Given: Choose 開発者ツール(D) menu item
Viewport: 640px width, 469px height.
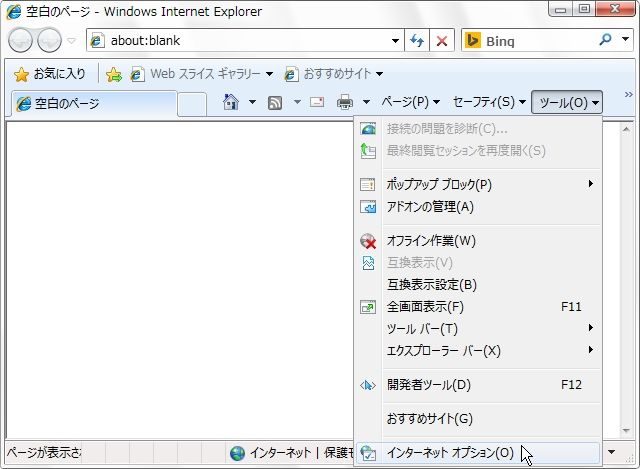Looking at the screenshot, I should [478, 385].
